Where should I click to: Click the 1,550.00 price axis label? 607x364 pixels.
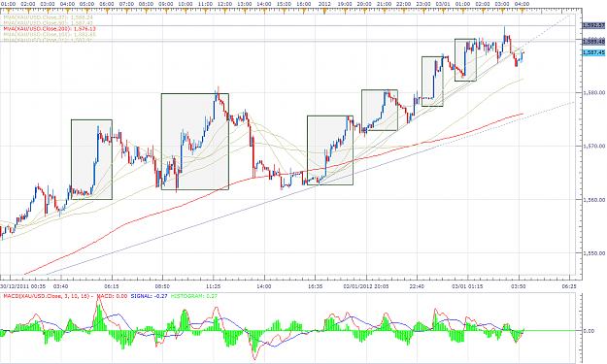[x=594, y=253]
